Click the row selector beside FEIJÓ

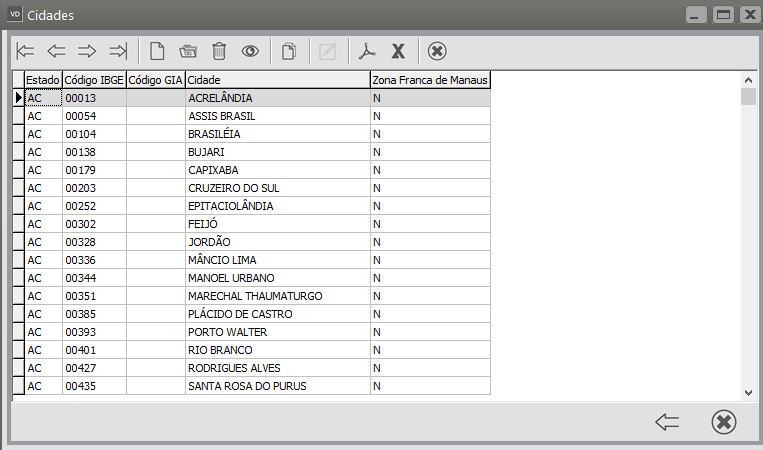tap(18, 224)
